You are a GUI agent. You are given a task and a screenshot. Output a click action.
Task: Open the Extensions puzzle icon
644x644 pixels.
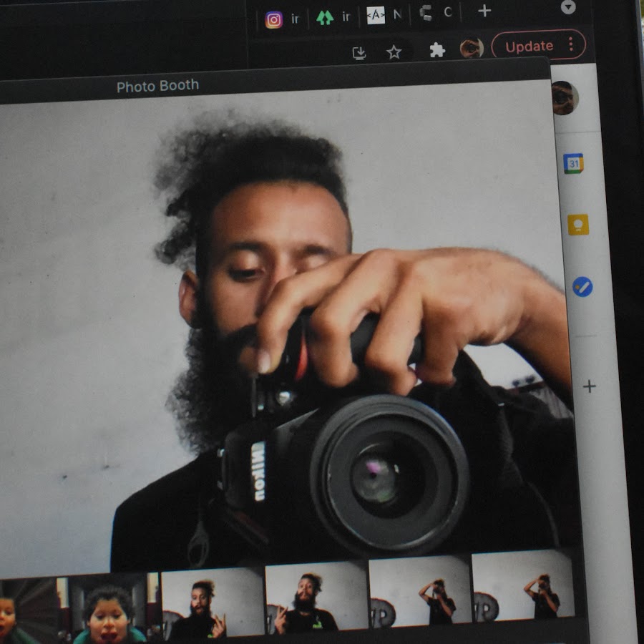coord(437,50)
